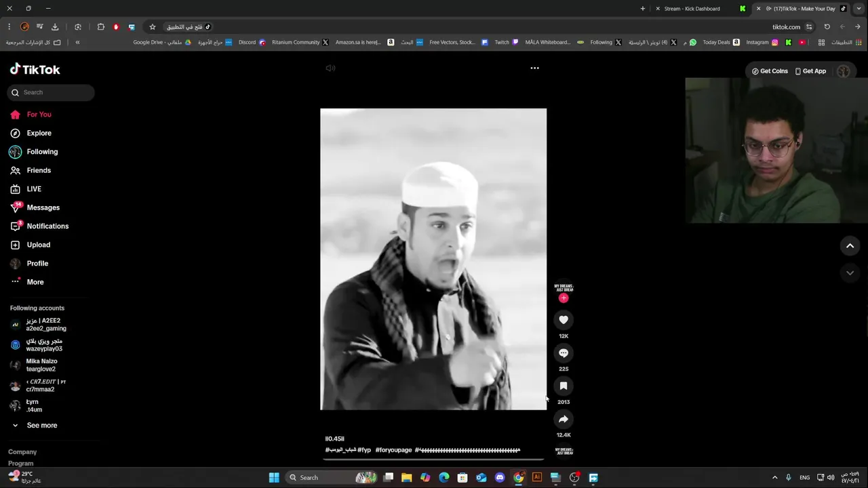The image size is (868, 488).
Task: Click the Get App button
Action: point(810,71)
